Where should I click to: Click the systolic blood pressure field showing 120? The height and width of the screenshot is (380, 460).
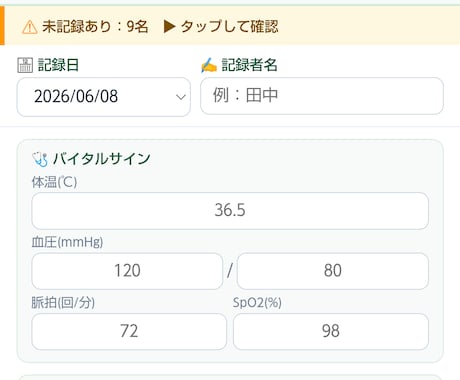point(127,271)
